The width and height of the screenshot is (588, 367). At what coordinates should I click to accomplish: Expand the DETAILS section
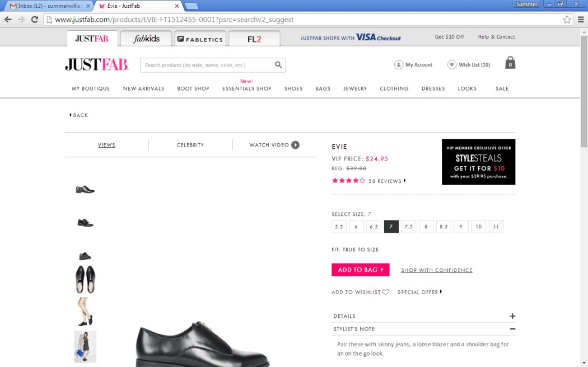pyautogui.click(x=512, y=316)
